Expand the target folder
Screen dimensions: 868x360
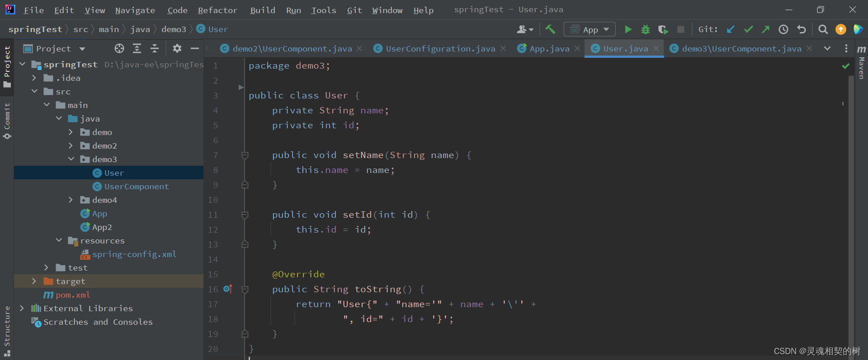pos(34,281)
